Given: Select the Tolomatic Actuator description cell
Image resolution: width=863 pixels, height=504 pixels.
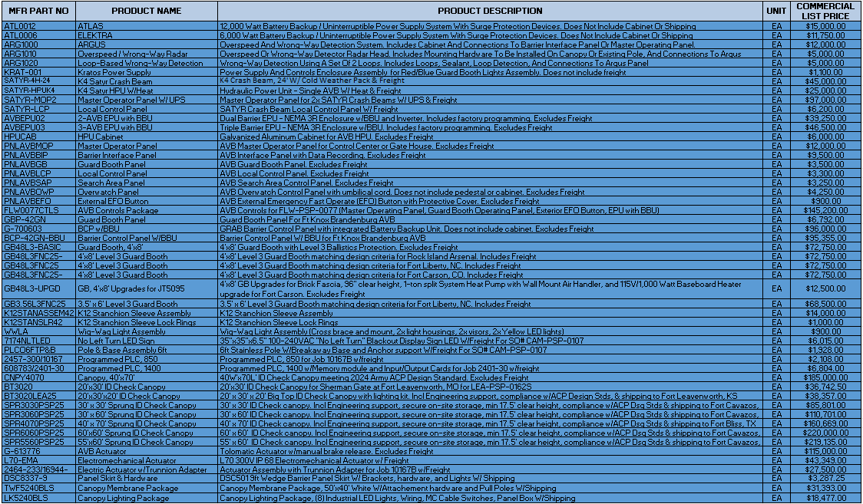Looking at the screenshot, I should pos(490,451).
